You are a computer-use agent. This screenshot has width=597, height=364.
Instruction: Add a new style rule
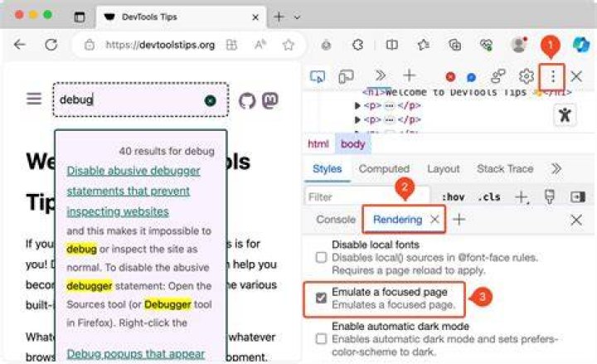[x=522, y=197]
